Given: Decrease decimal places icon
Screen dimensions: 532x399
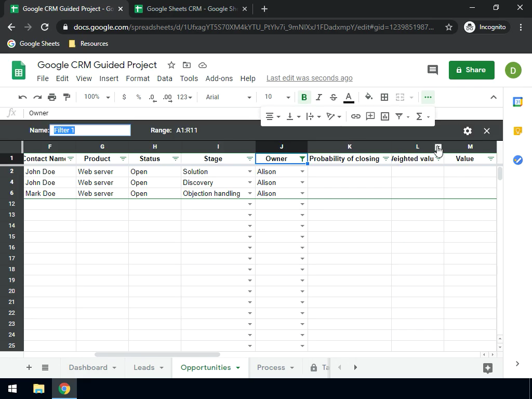Looking at the screenshot, I should pyautogui.click(x=153, y=97).
